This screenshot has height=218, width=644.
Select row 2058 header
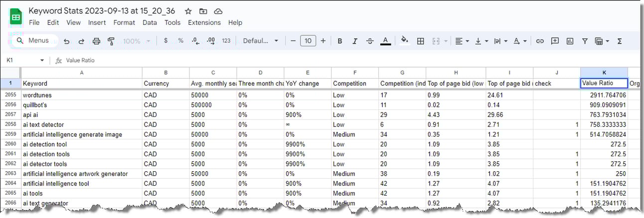coord(10,124)
